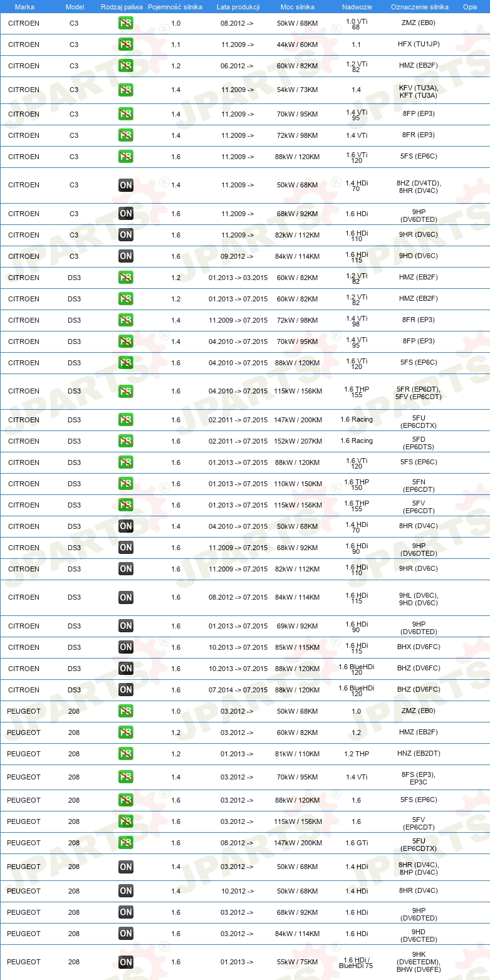Click engine code BHX (DV6FC)

click(x=419, y=647)
